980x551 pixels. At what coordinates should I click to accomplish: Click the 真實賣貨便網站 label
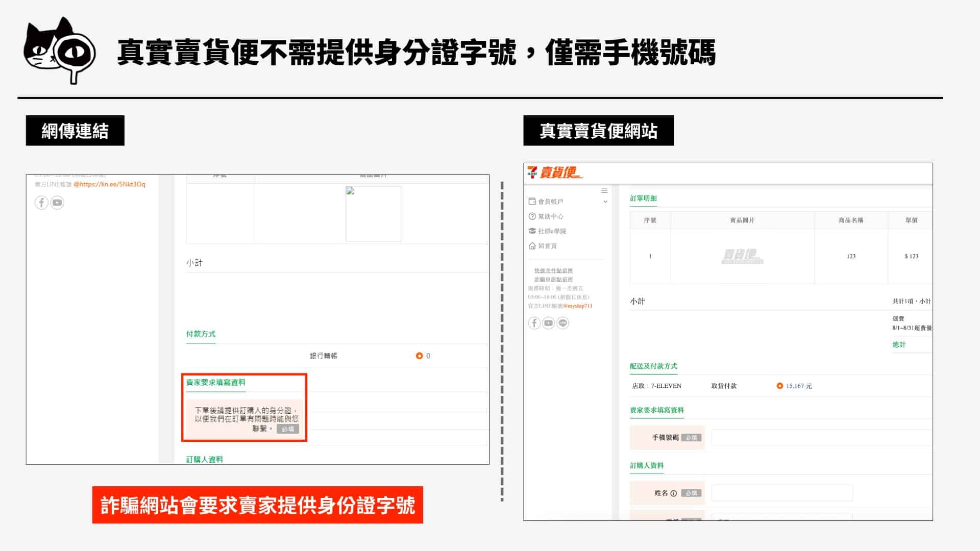click(x=598, y=131)
